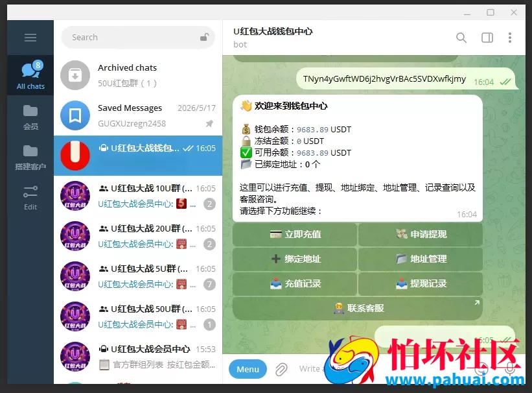The width and height of the screenshot is (532, 393).
Task: Close the Telegram window
Action: coord(514,12)
